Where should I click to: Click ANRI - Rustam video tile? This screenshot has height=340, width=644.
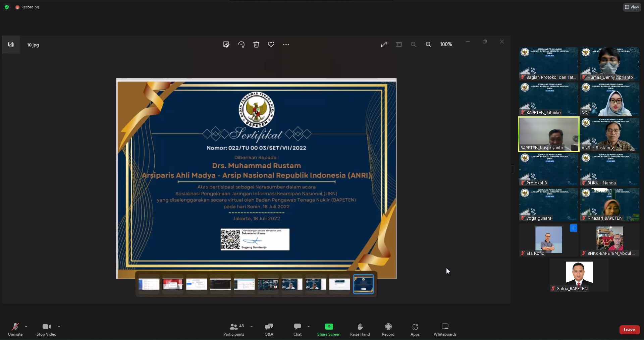coord(610,134)
